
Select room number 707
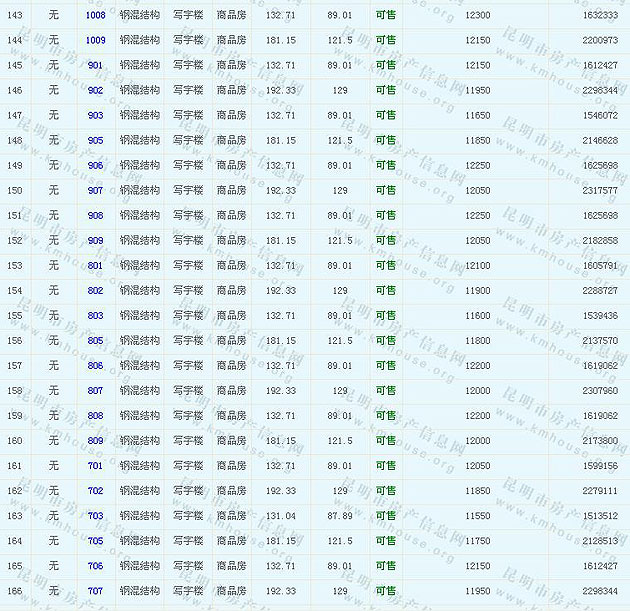(95, 591)
